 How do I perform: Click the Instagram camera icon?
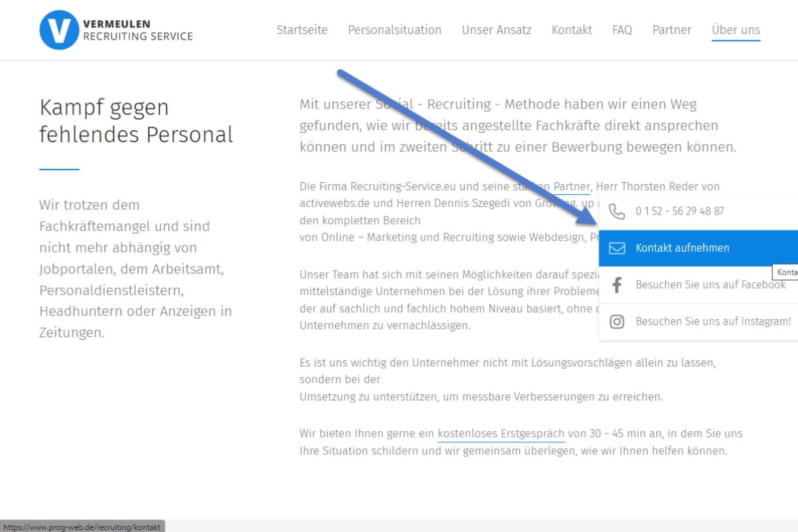(x=616, y=321)
